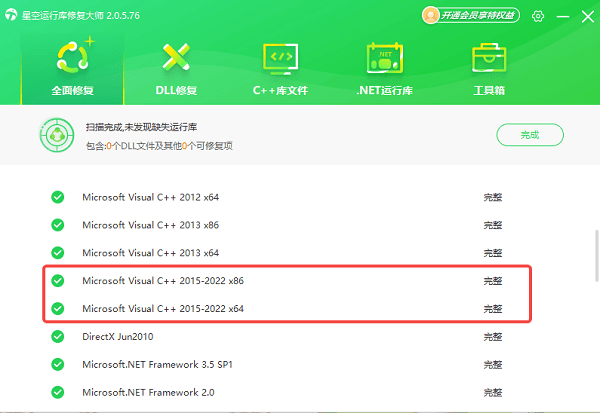Click the 开通会员享特权益 membership button

click(x=471, y=16)
